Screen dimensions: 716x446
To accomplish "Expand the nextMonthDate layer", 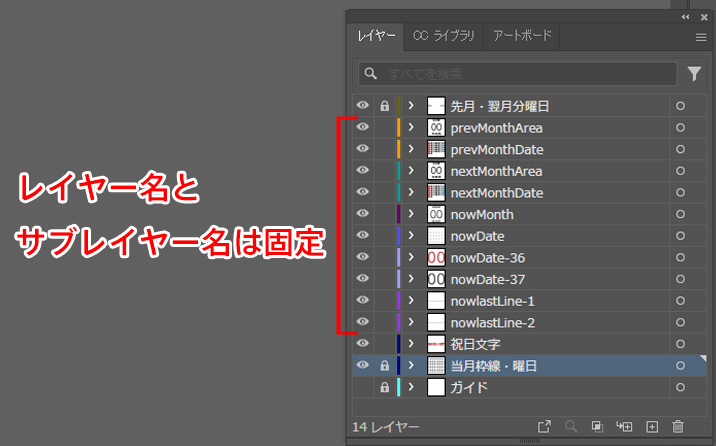I will [x=411, y=192].
